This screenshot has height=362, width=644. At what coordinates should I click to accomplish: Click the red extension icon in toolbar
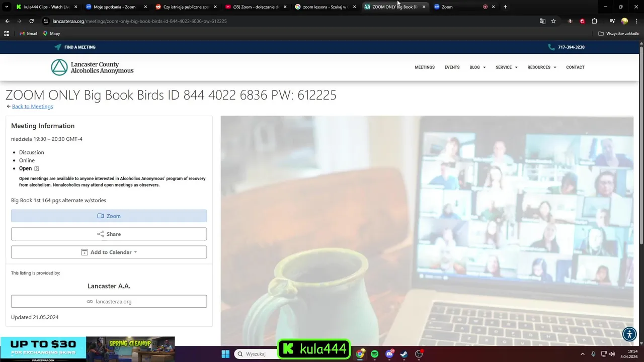(x=582, y=21)
